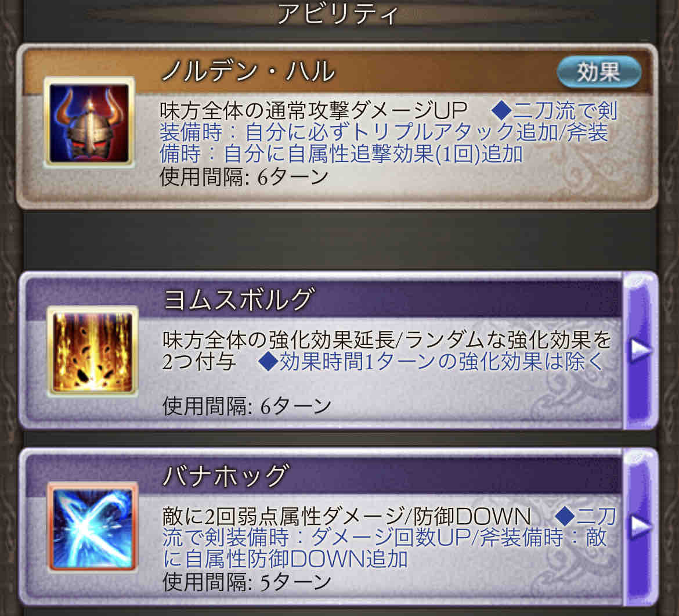Tap the horned helmet ability icon
Screen dimensions: 679x616
pos(89,122)
